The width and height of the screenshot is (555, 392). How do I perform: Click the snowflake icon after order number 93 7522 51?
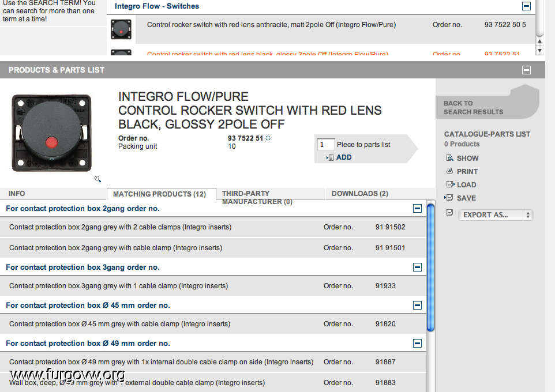(268, 138)
